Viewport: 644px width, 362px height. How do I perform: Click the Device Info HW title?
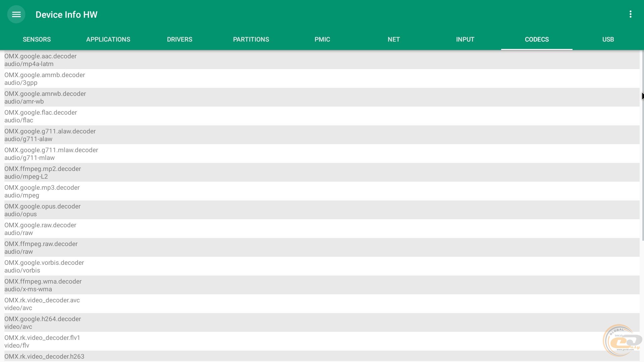click(x=66, y=15)
